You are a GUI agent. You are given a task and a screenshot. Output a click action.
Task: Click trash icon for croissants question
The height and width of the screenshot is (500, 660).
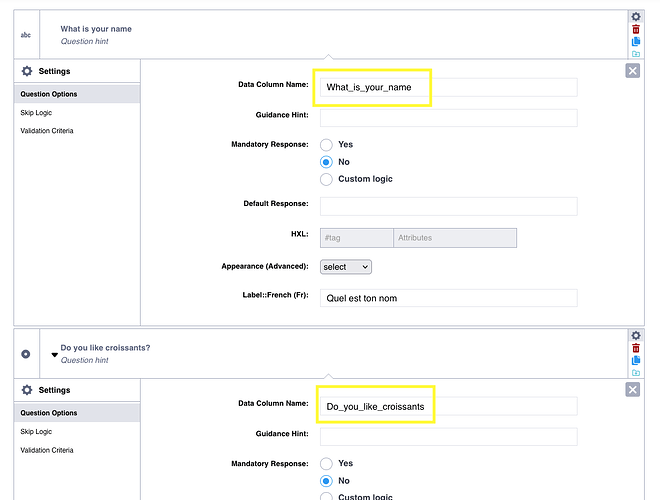(635, 348)
